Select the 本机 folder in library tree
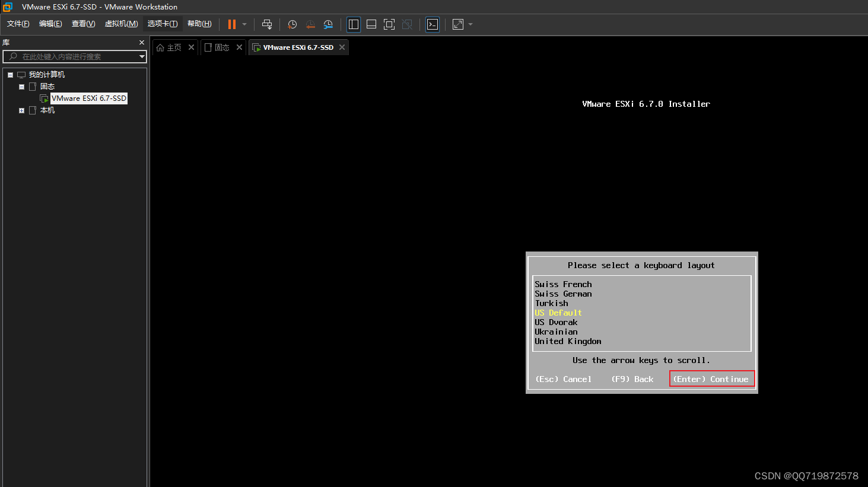The width and height of the screenshot is (868, 487). coord(47,110)
